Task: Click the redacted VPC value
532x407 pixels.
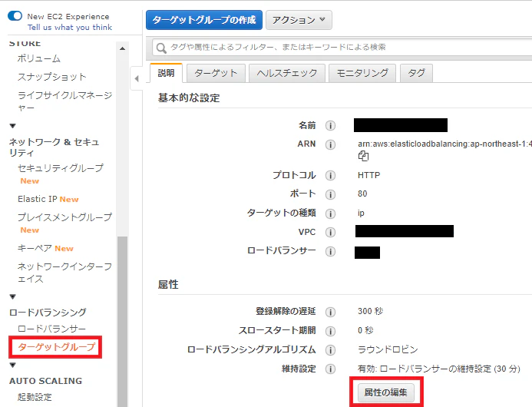Action: [405, 231]
